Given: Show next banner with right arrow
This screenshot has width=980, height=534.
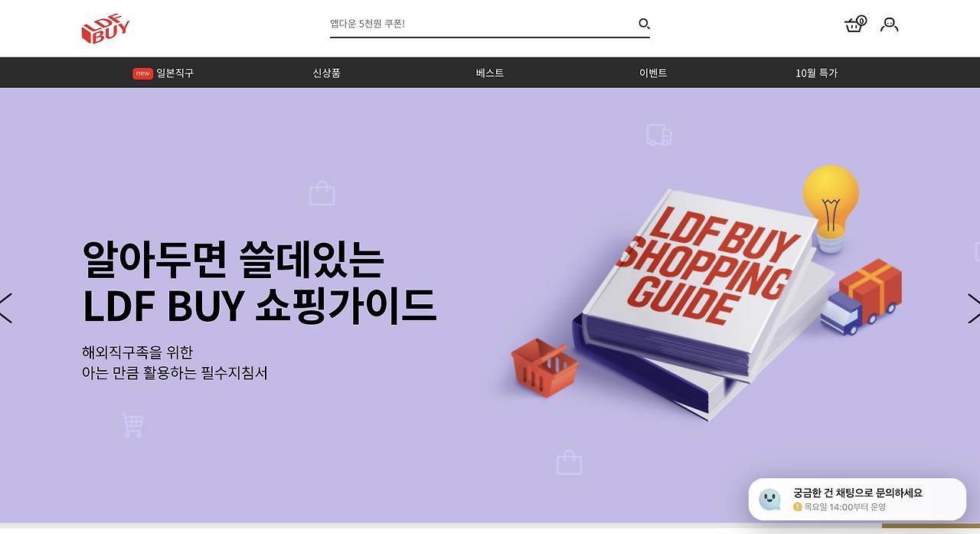Looking at the screenshot, I should pyautogui.click(x=973, y=308).
